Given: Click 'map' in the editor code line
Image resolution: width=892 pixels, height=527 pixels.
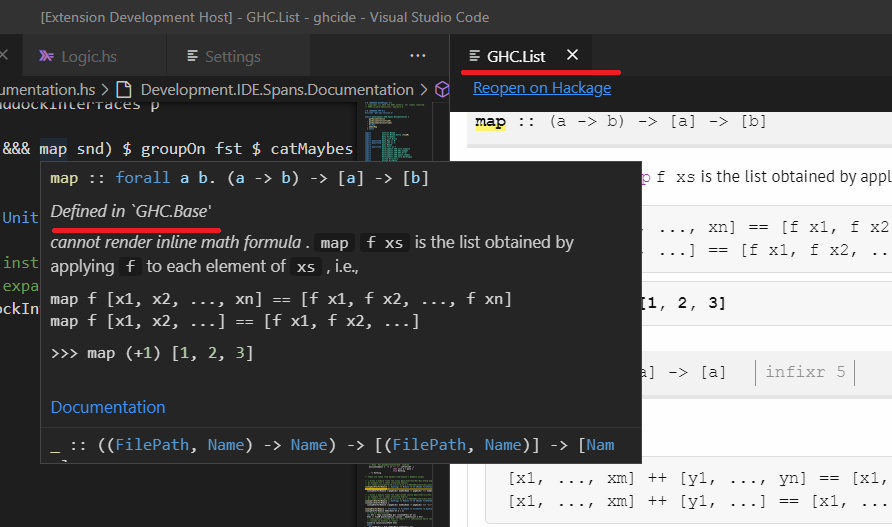Looking at the screenshot, I should (x=53, y=149).
